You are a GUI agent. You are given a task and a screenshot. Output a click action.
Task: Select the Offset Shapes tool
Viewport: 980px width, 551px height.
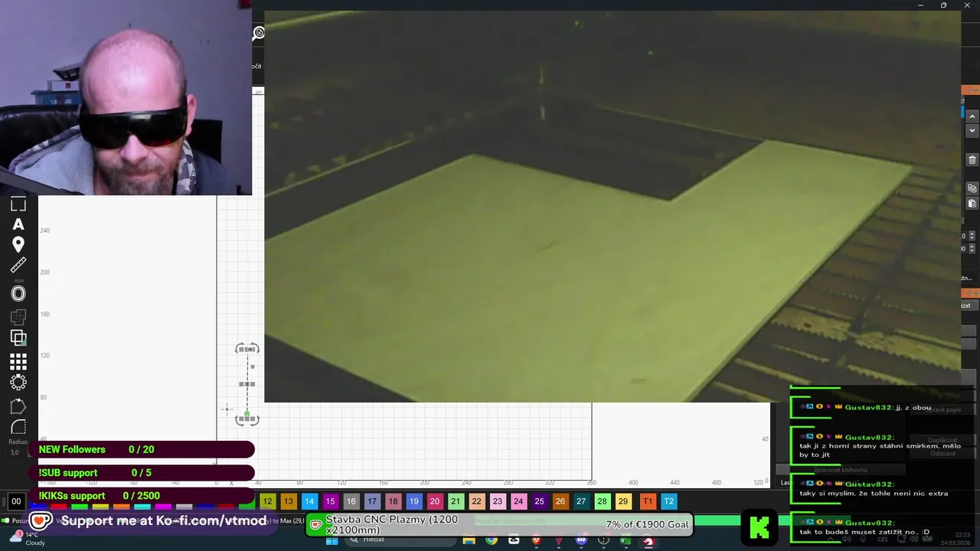[x=18, y=293]
